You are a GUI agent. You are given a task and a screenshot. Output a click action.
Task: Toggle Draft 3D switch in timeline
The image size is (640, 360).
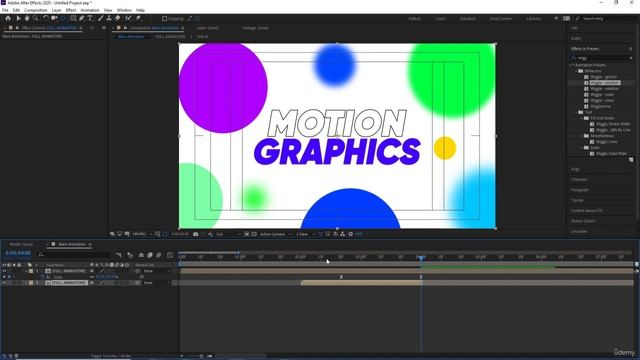pos(130,255)
